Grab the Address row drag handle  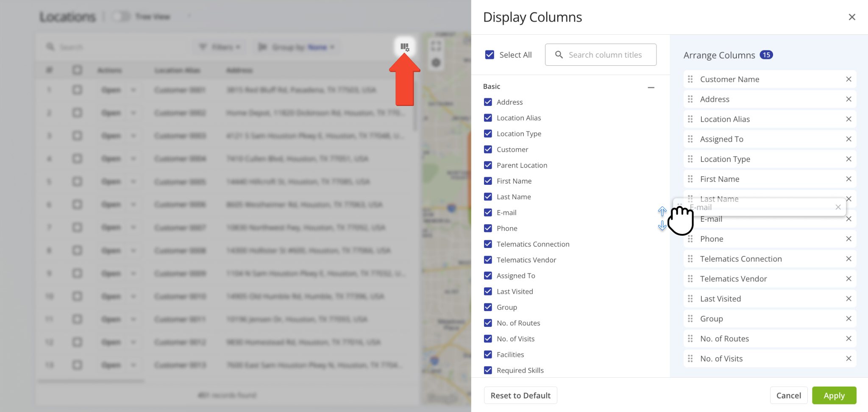690,99
